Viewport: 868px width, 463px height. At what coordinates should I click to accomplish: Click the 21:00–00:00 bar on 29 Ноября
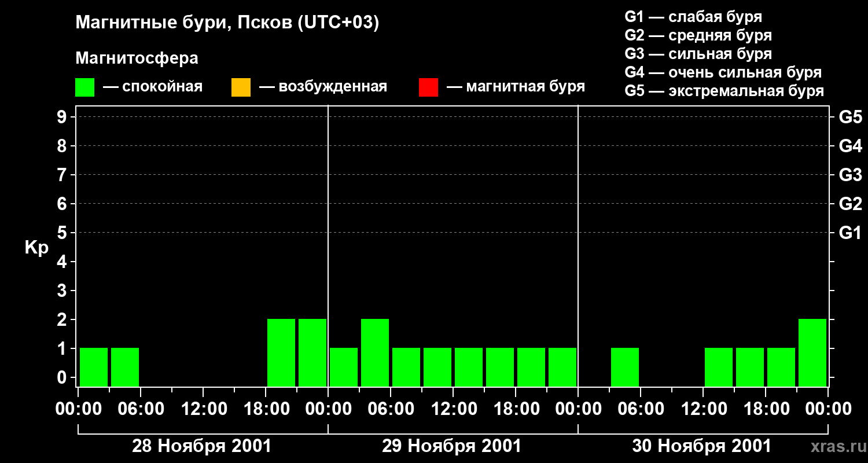coord(562,367)
